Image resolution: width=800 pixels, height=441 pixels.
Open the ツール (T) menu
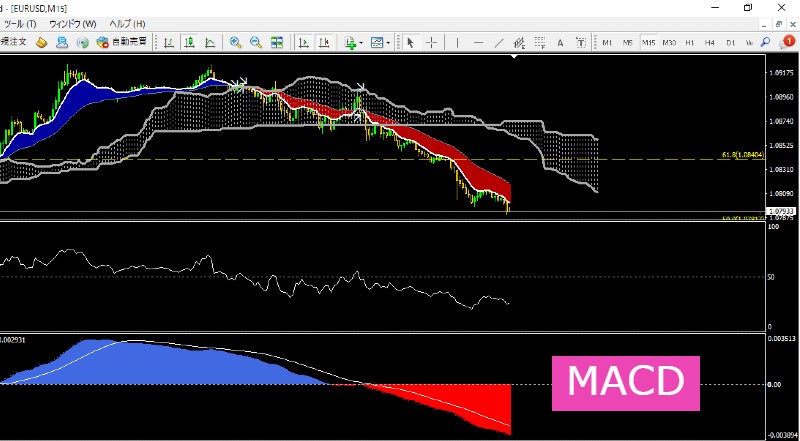point(20,24)
